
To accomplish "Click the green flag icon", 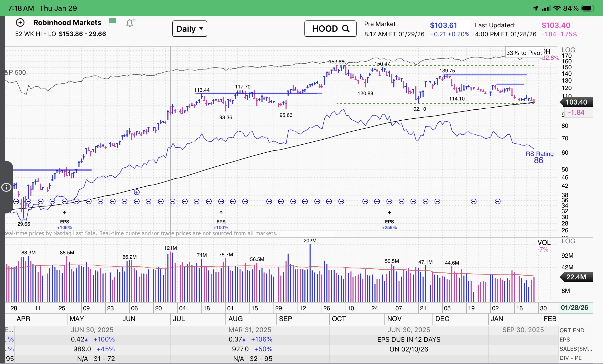I will [x=112, y=22].
